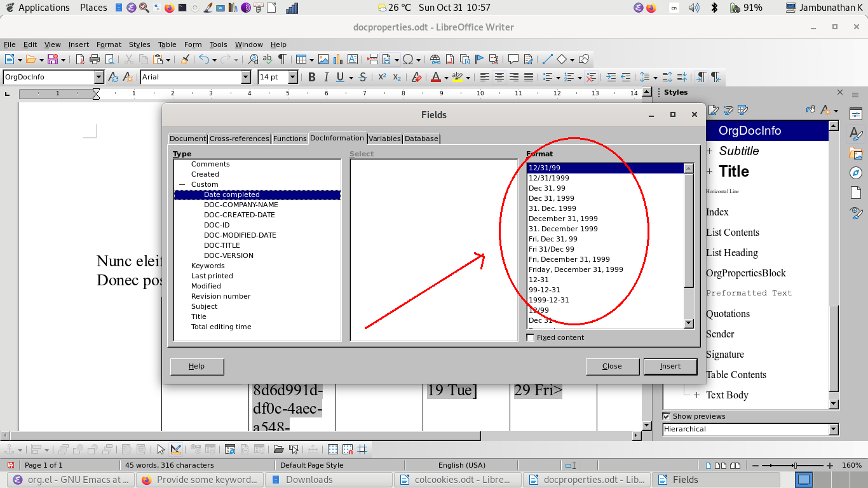This screenshot has width=868, height=488.
Task: Toggle Formatting Marks pilcrow button
Action: pyautogui.click(x=282, y=60)
